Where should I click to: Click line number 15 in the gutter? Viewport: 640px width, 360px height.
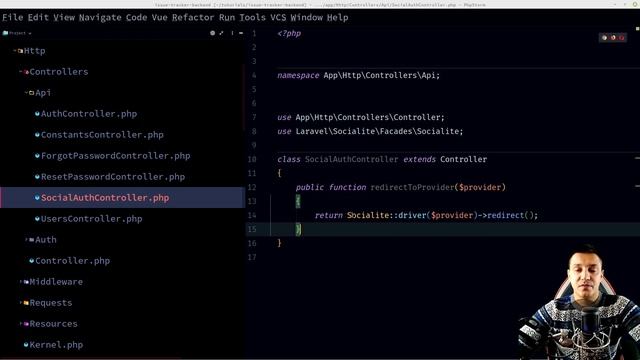[252, 229]
